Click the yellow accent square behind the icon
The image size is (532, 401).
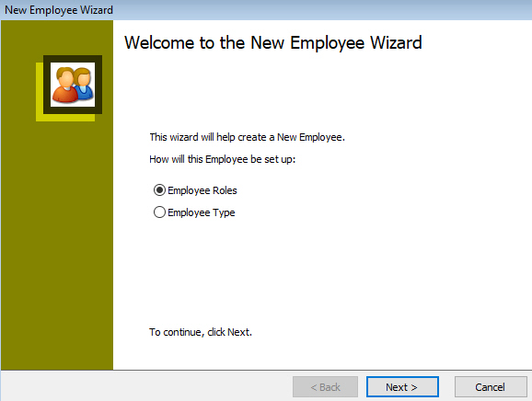[64, 118]
